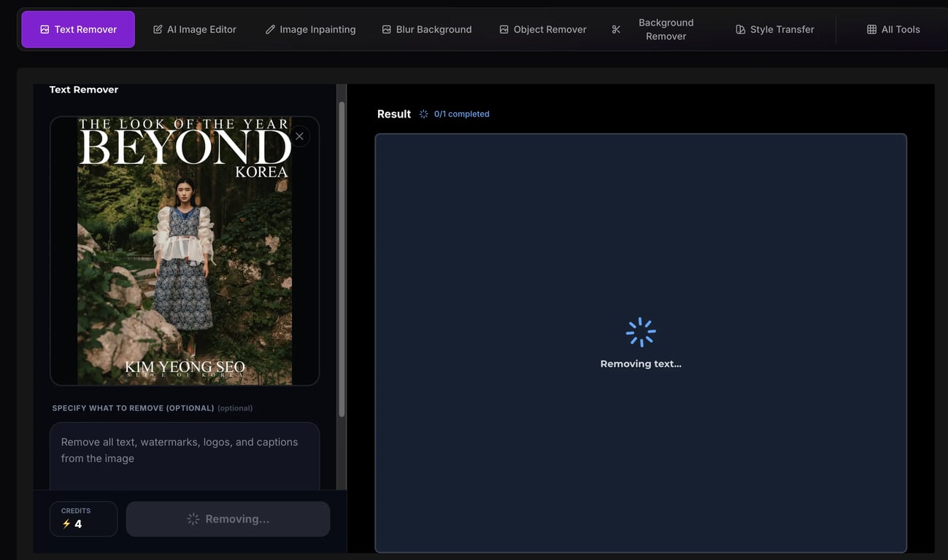Switch to the Style Transfer tool
The height and width of the screenshot is (560, 948).
(775, 29)
